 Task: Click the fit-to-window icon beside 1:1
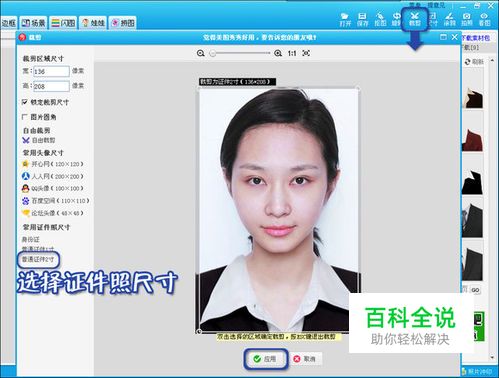click(x=306, y=53)
